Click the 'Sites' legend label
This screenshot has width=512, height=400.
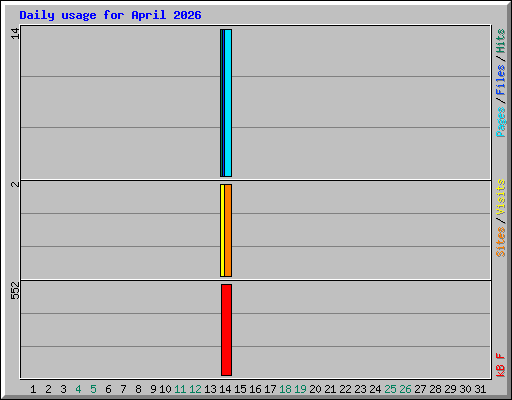(x=501, y=242)
